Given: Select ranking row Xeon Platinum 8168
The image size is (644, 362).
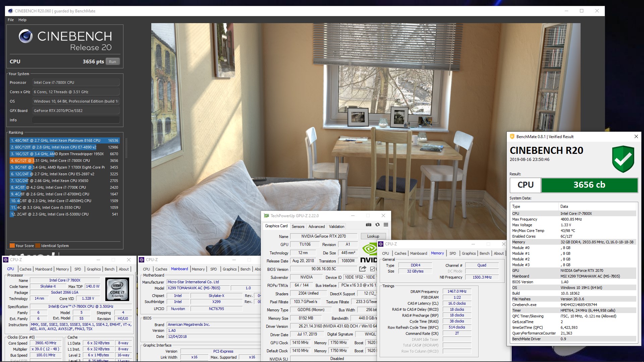Looking at the screenshot, I should [64, 140].
